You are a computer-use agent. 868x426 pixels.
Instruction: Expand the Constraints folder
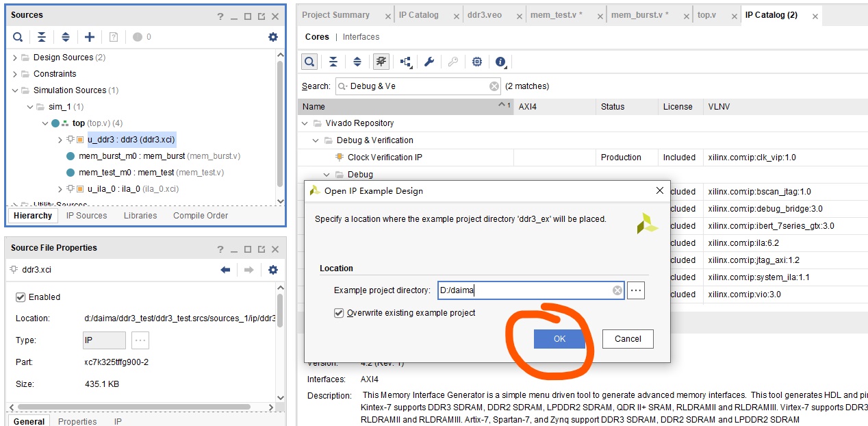[x=15, y=74]
